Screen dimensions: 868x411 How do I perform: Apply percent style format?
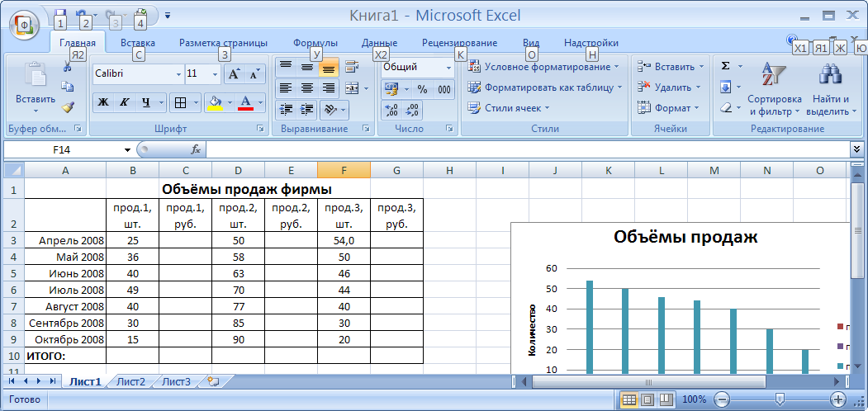pos(422,90)
